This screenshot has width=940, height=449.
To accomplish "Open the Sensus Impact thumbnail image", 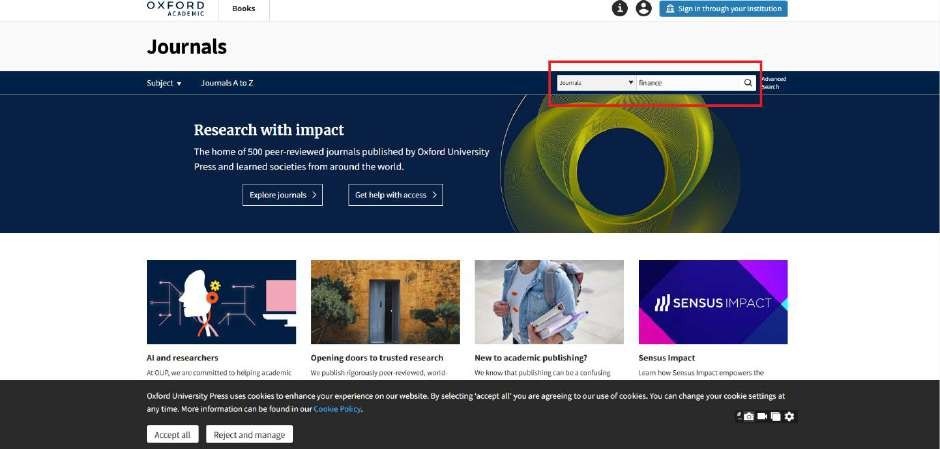I will [713, 302].
